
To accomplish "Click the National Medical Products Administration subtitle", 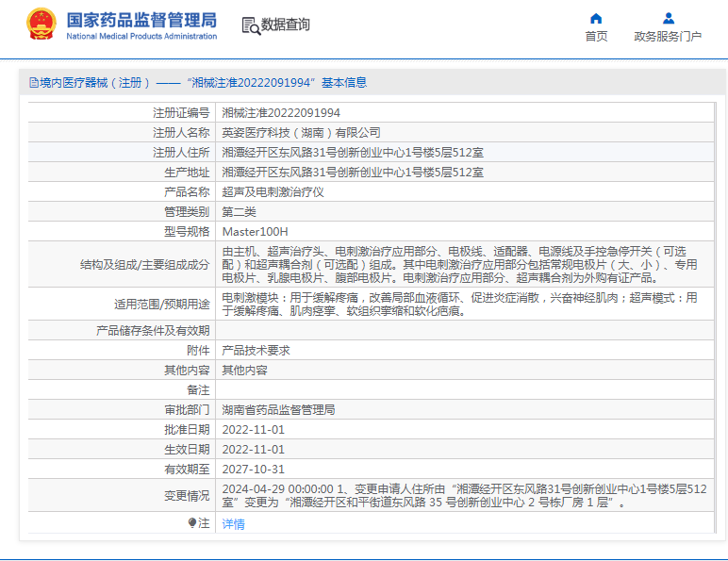I will pos(141,36).
